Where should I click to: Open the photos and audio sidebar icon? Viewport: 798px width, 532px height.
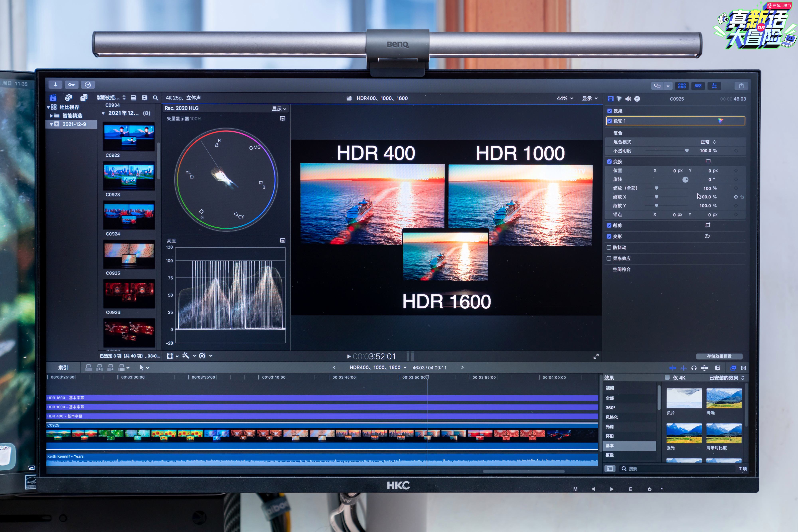tap(68, 98)
